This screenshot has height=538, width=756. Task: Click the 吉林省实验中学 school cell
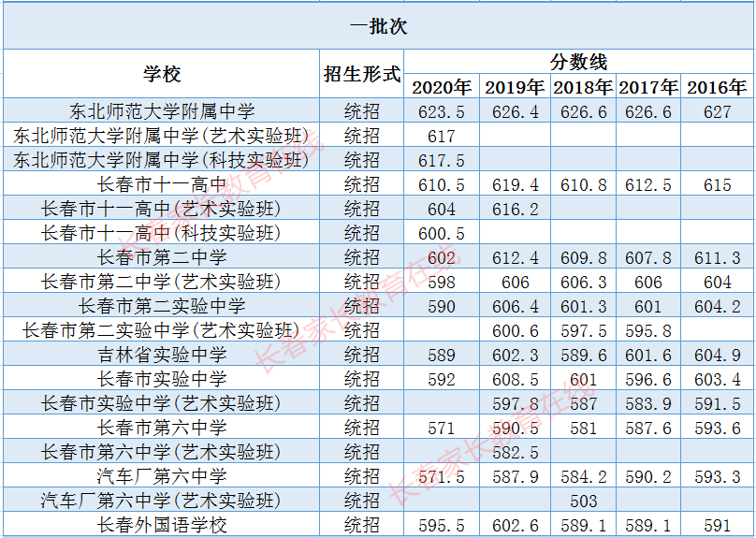coord(162,355)
